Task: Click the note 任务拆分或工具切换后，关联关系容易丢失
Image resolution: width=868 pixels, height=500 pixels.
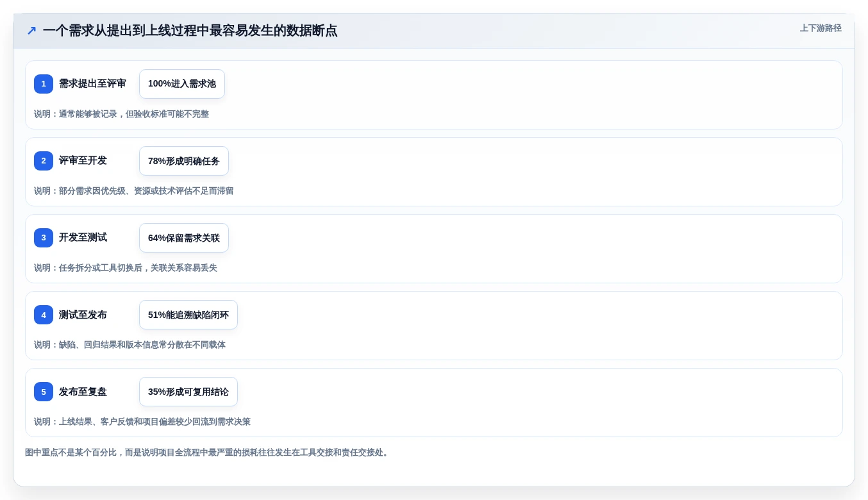Action: (126, 268)
